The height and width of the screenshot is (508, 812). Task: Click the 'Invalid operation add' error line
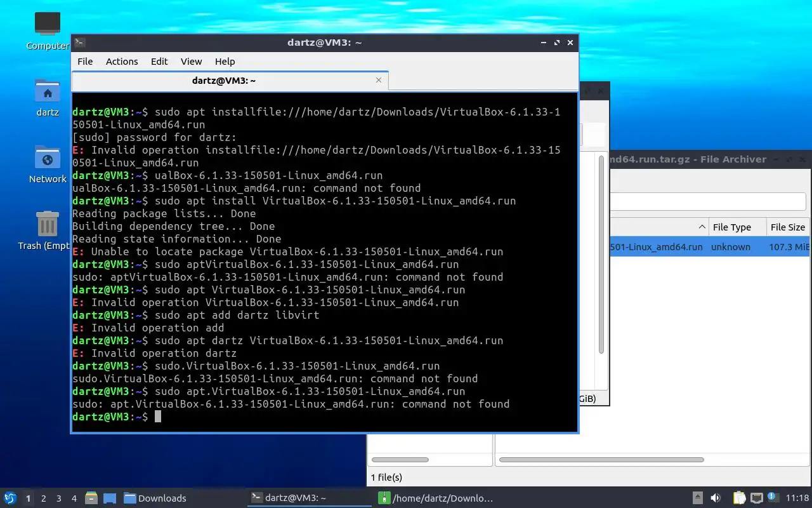pyautogui.click(x=148, y=328)
